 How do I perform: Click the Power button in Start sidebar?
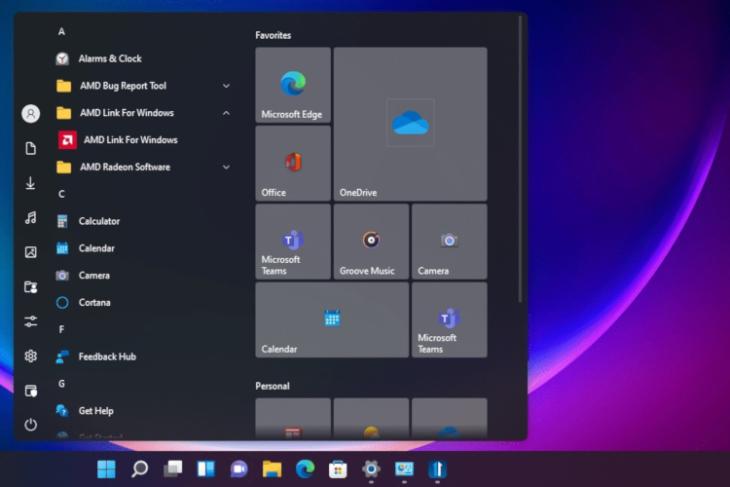[31, 425]
